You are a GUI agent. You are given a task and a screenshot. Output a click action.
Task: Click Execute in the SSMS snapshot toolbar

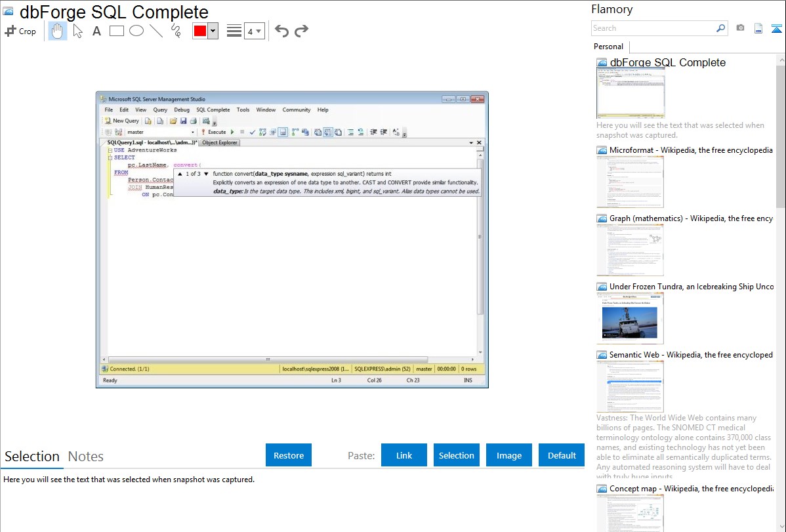tap(214, 133)
